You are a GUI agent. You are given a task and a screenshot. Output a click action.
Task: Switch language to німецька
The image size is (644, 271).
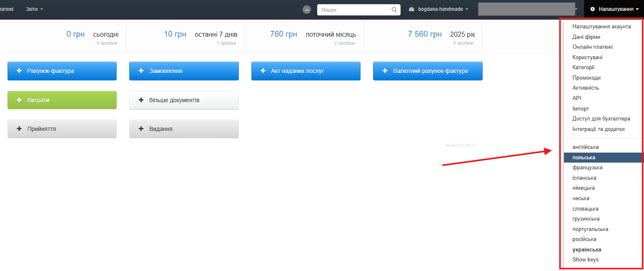[x=584, y=188]
